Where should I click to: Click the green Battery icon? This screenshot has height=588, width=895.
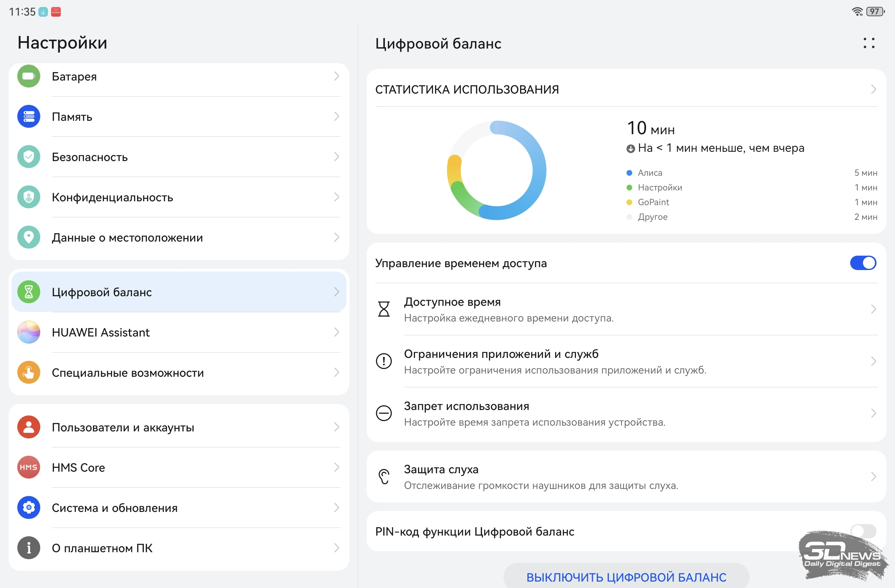tap(28, 76)
